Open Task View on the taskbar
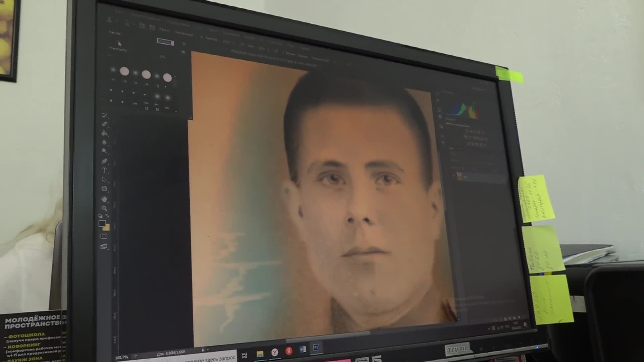The width and height of the screenshot is (644, 362). (245, 355)
